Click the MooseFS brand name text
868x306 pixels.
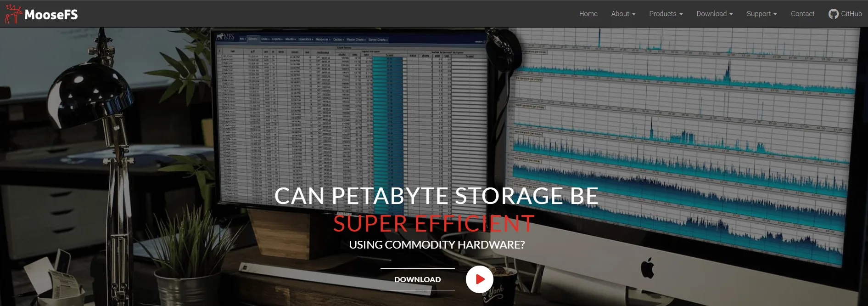(x=51, y=15)
